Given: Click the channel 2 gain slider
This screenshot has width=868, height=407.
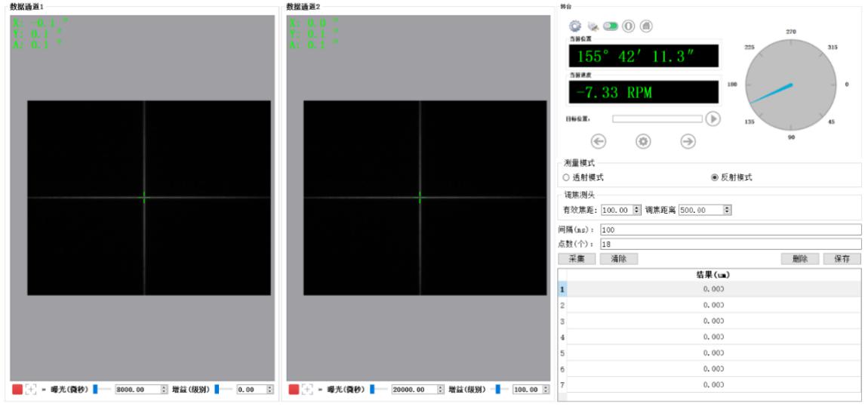Looking at the screenshot, I should click(x=497, y=390).
